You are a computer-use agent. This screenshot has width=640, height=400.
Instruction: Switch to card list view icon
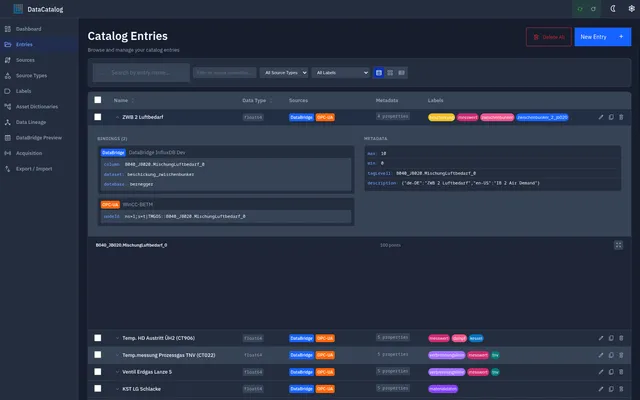[x=402, y=73]
